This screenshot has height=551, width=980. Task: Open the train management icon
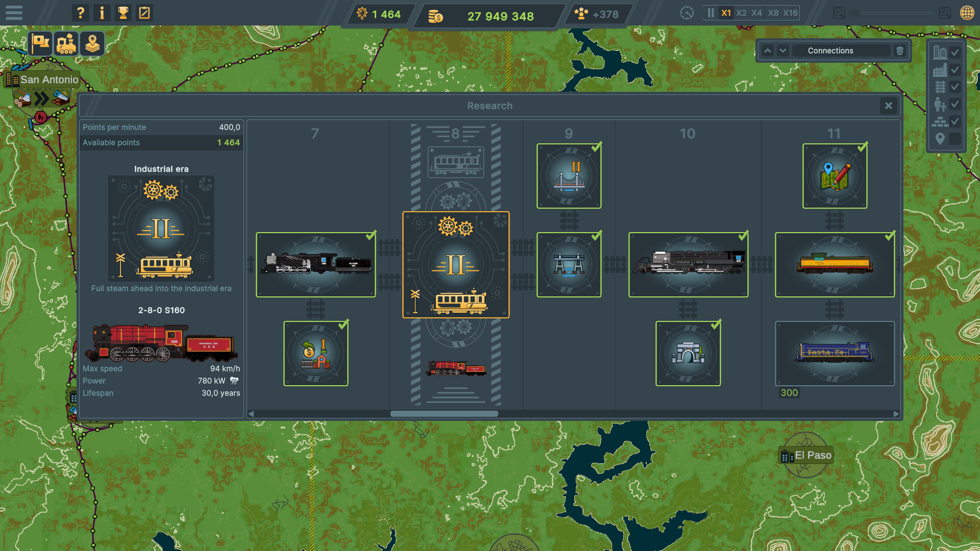point(66,43)
